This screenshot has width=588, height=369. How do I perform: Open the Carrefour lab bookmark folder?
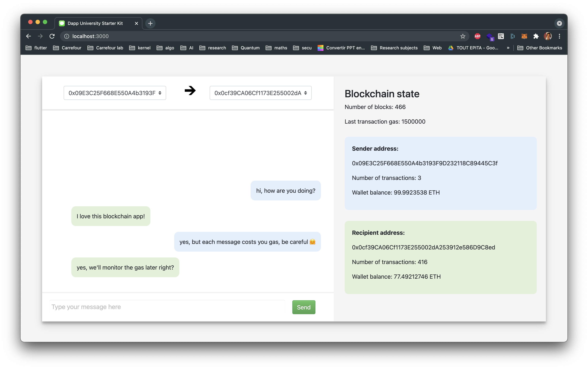point(105,48)
